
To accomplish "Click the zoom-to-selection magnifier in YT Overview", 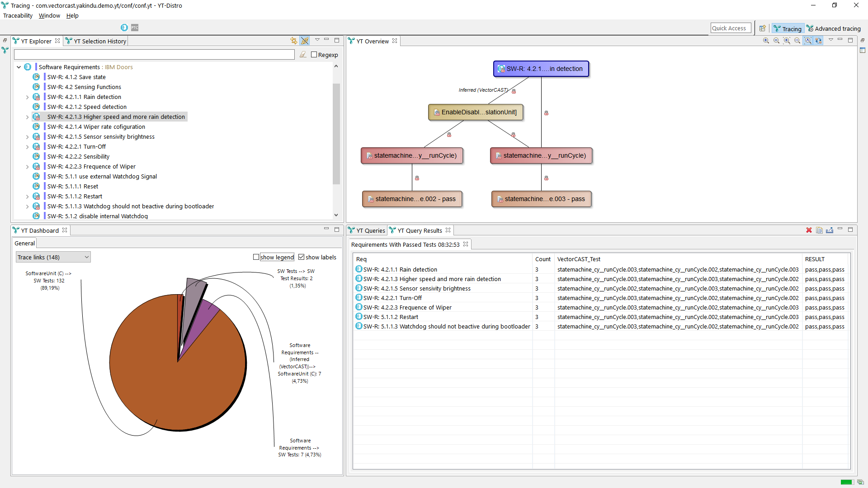I will 787,41.
